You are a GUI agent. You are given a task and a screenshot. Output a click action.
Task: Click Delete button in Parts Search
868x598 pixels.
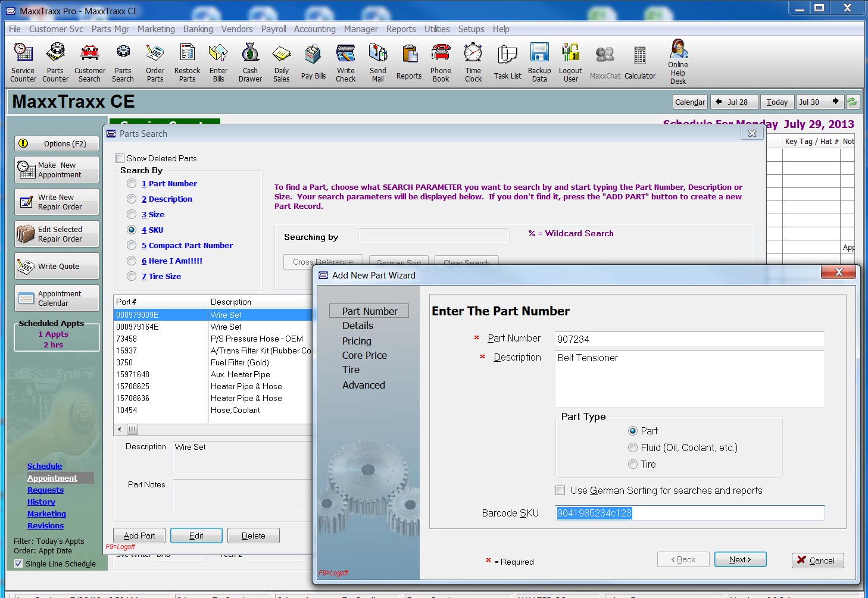tap(254, 536)
